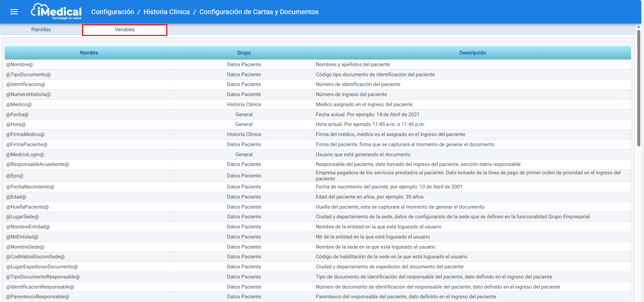Click description 'Médico asignado en el ingreso del paciente'
Screen dimensions: 644x302
pos(364,104)
